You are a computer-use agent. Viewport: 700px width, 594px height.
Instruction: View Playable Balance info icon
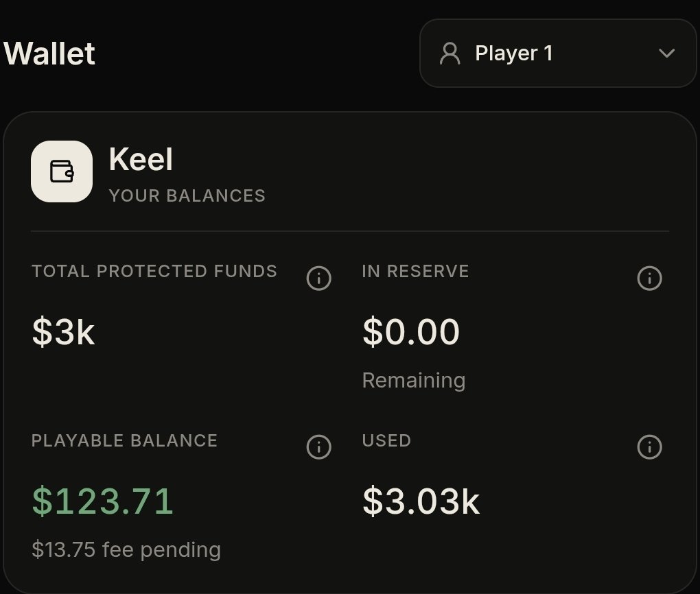(318, 447)
